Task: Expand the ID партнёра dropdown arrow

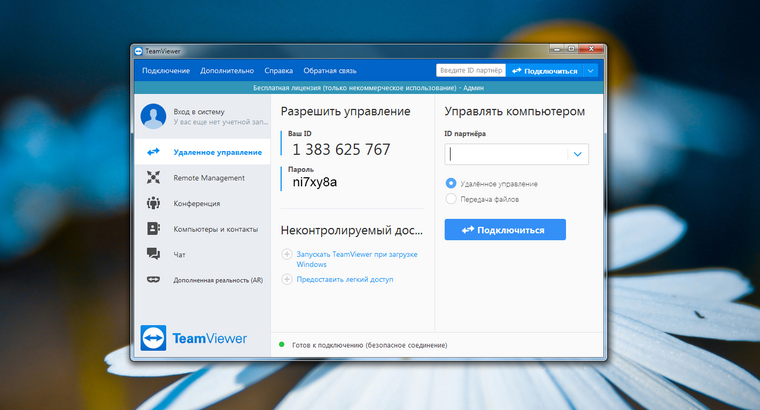Action: 577,154
